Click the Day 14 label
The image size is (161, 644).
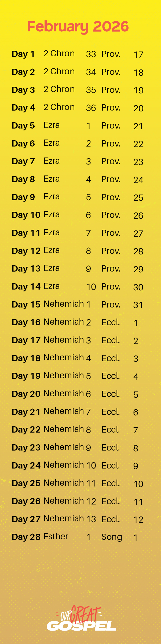click(26, 287)
